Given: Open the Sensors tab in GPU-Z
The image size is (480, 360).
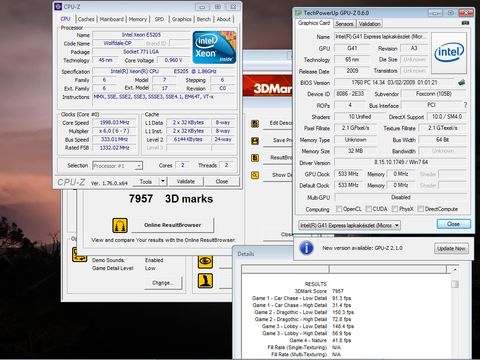Looking at the screenshot, I should [x=344, y=24].
